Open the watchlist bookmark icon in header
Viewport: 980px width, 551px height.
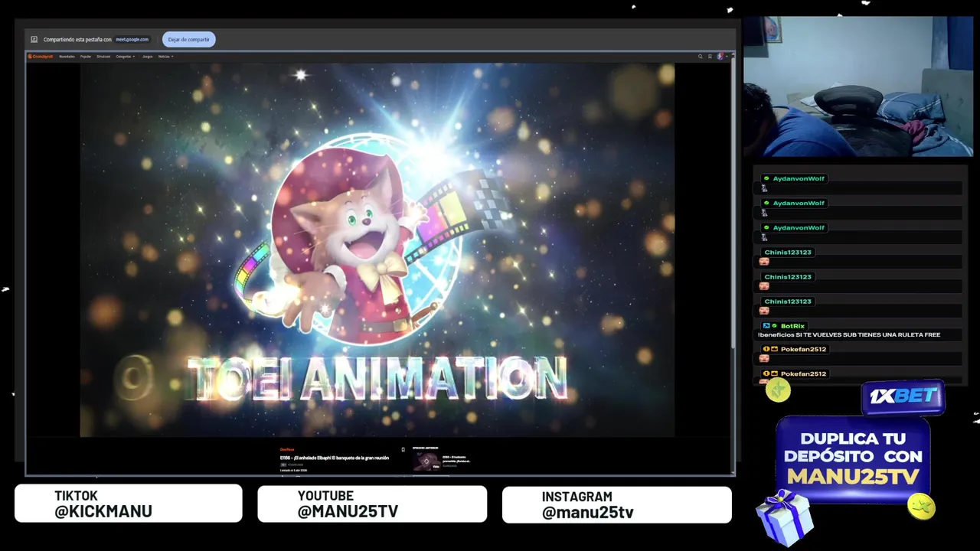[710, 57]
